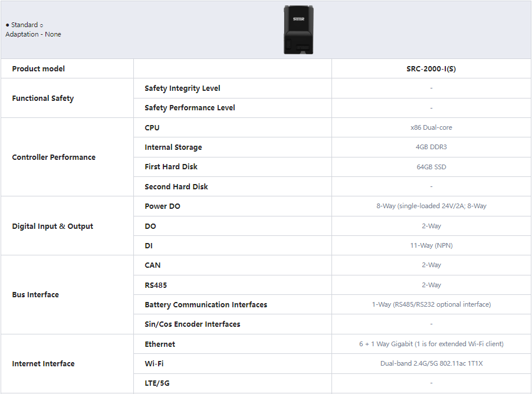Screen dimensions: 532x394
Task: Click the 11-Way (NPN) DI value
Action: click(431, 246)
